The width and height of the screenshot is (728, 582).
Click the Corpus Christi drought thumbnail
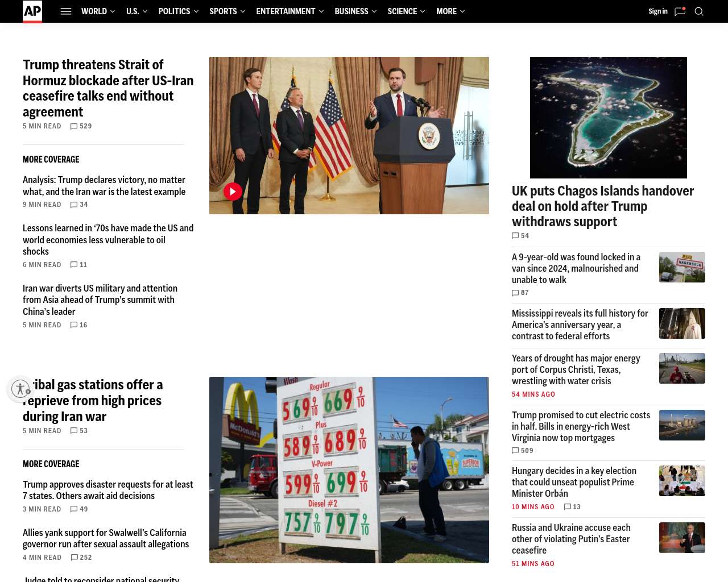[x=682, y=368]
